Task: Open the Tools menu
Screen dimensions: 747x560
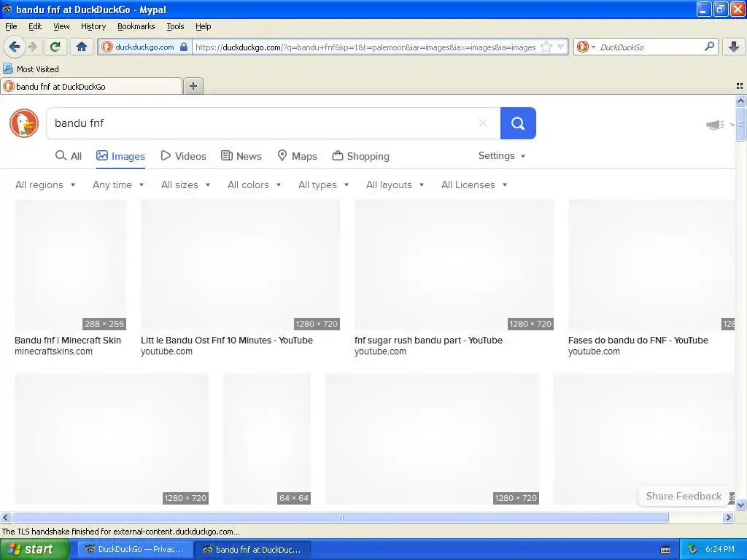Action: 175,26
